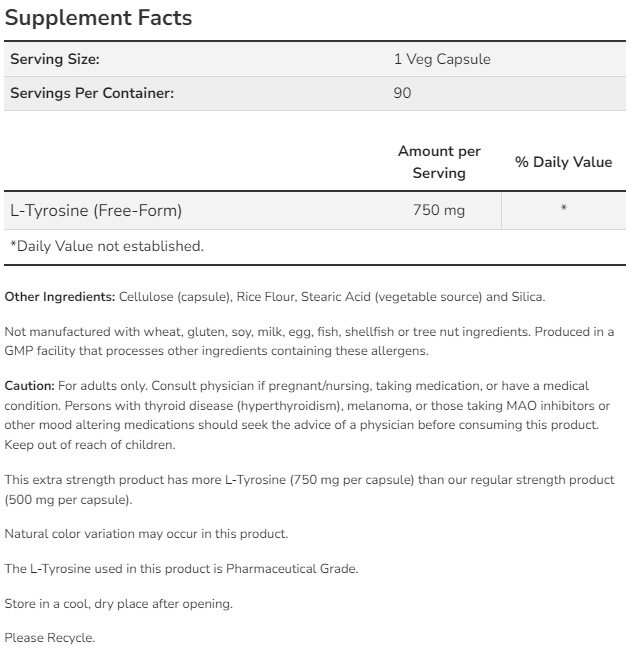Click the Amount per Serving column header
Viewport: 634px width, 649px height.
click(439, 162)
